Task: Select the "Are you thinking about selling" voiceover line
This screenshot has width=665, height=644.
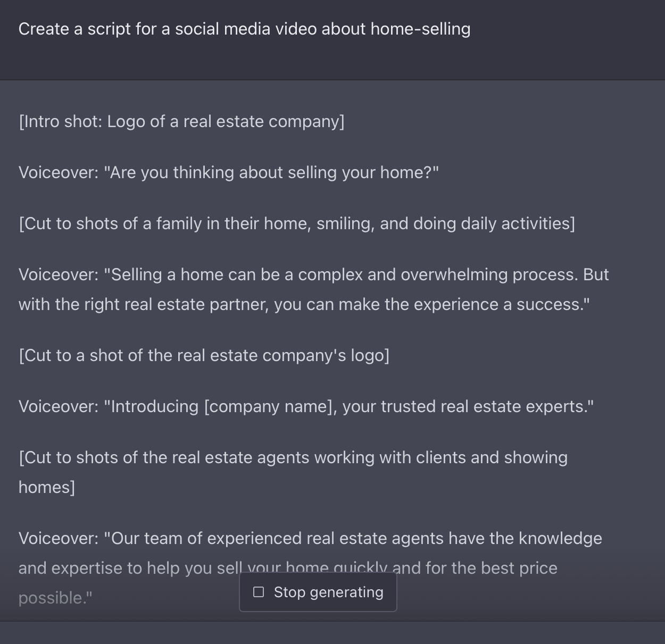Action: [x=229, y=172]
